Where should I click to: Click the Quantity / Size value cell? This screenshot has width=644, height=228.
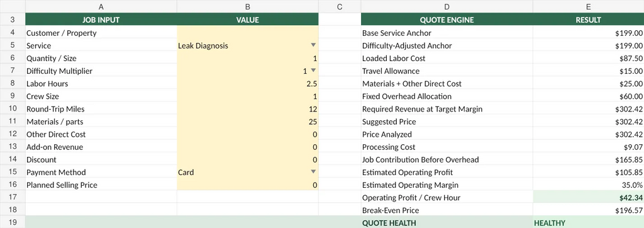248,58
